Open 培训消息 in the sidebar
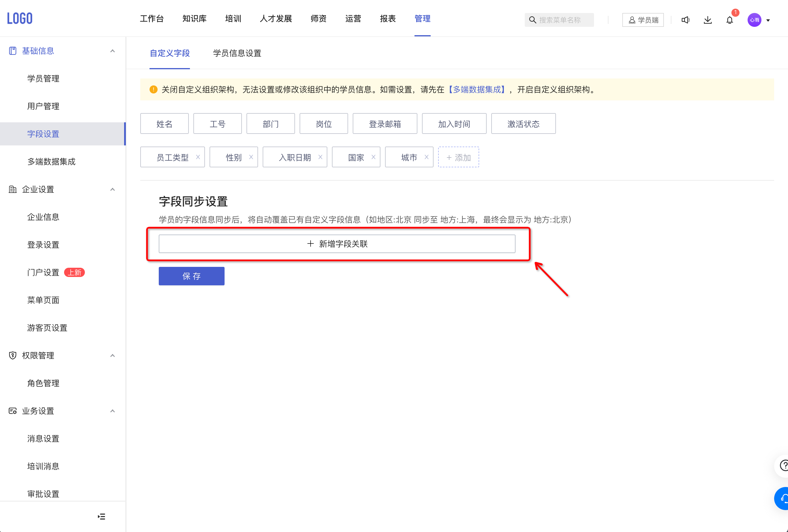Screen dimensions: 788x532 pos(43,466)
